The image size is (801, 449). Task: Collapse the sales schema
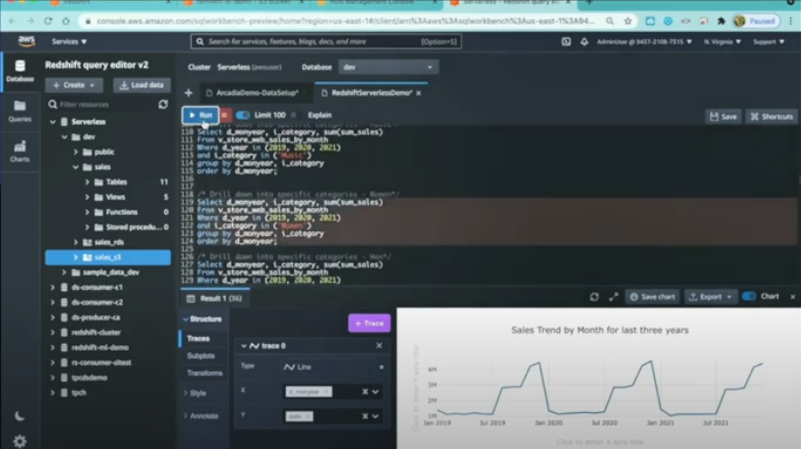coord(76,167)
